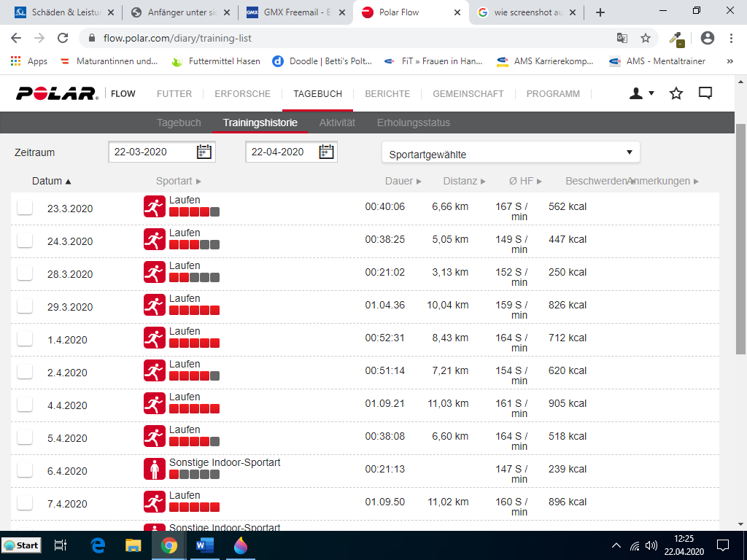
Task: Open the start date calendar picker
Action: 204,152
